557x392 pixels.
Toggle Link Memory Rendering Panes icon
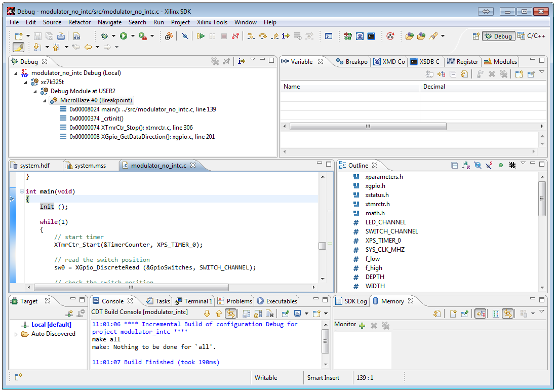[x=508, y=313]
